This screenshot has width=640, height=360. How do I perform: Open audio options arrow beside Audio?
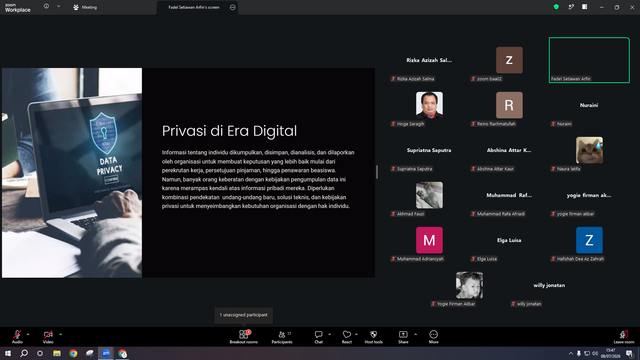(x=28, y=334)
